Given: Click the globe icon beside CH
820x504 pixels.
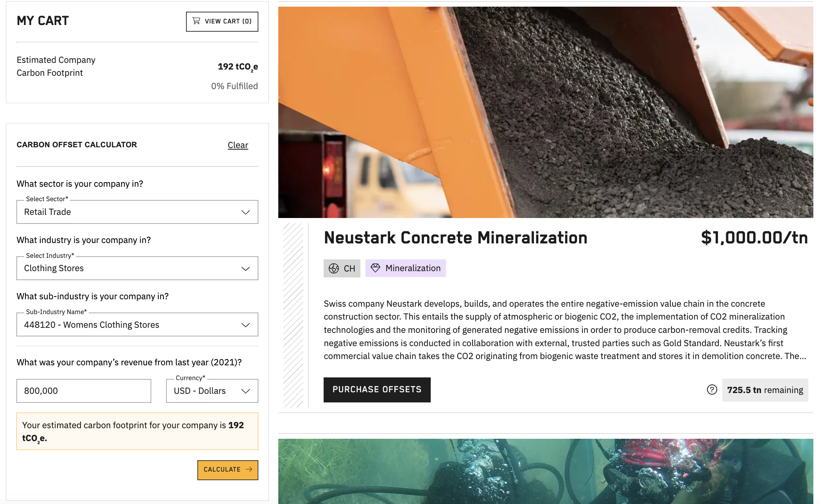Looking at the screenshot, I should [x=334, y=268].
